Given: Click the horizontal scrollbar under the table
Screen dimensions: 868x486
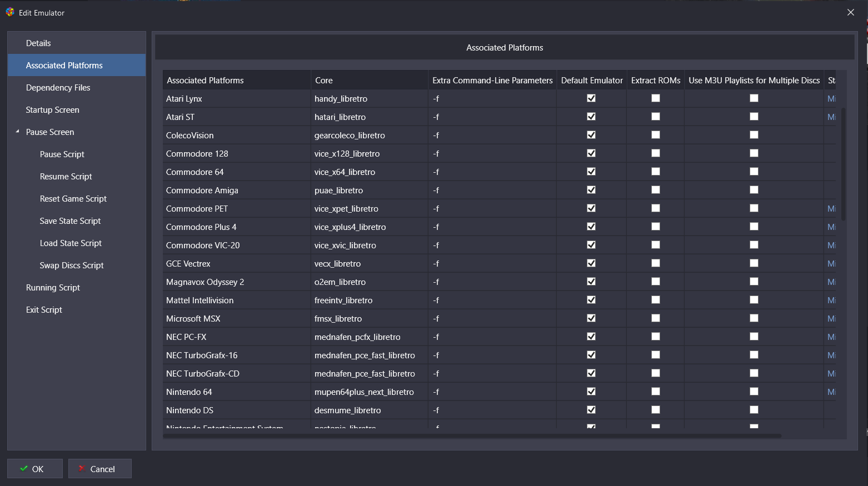Looking at the screenshot, I should 472,435.
